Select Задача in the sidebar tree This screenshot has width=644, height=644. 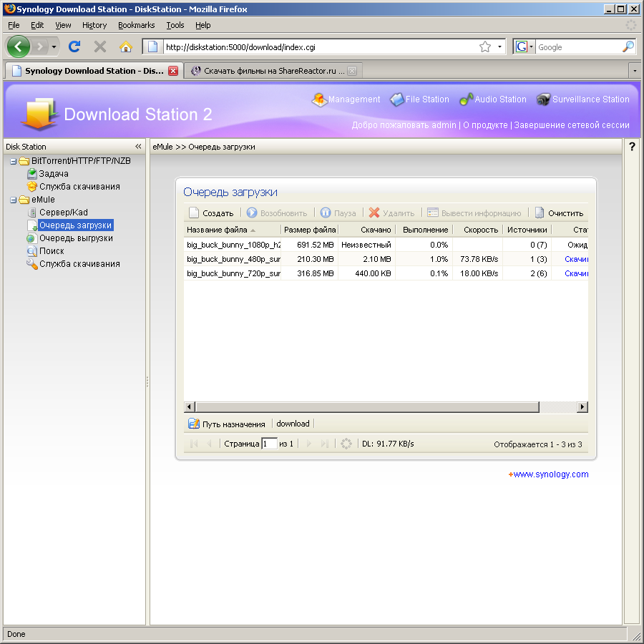coord(54,174)
